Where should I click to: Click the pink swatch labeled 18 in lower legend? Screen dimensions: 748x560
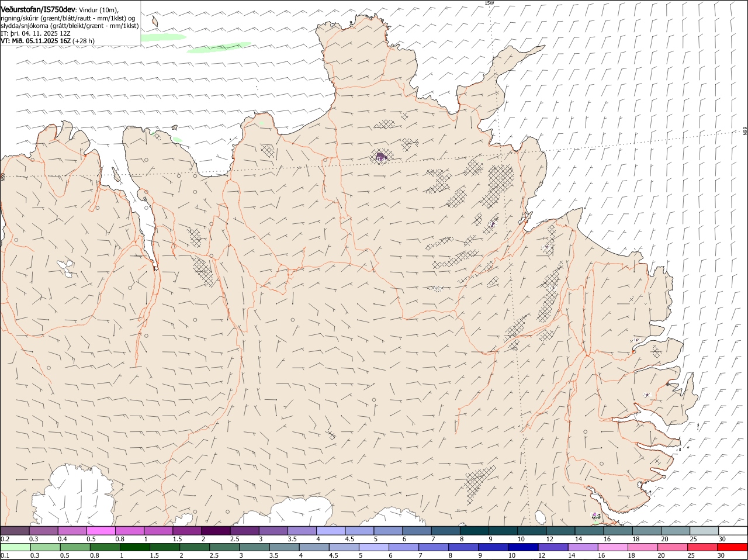click(643, 547)
